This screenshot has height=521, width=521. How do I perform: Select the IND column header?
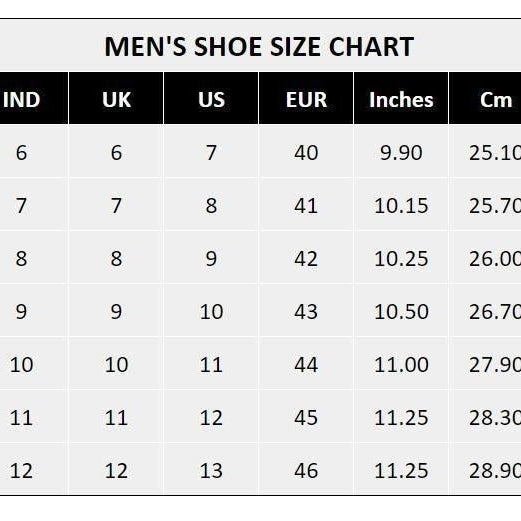tap(34, 98)
